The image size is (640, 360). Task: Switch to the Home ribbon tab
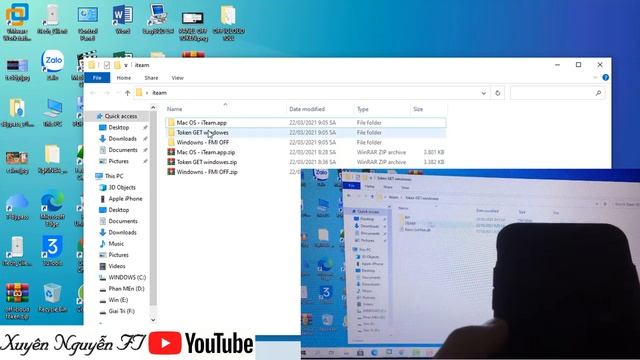click(124, 78)
